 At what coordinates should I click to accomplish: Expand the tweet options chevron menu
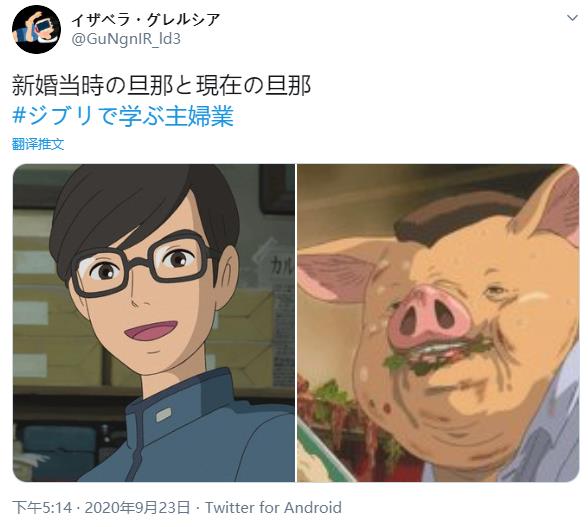572,18
